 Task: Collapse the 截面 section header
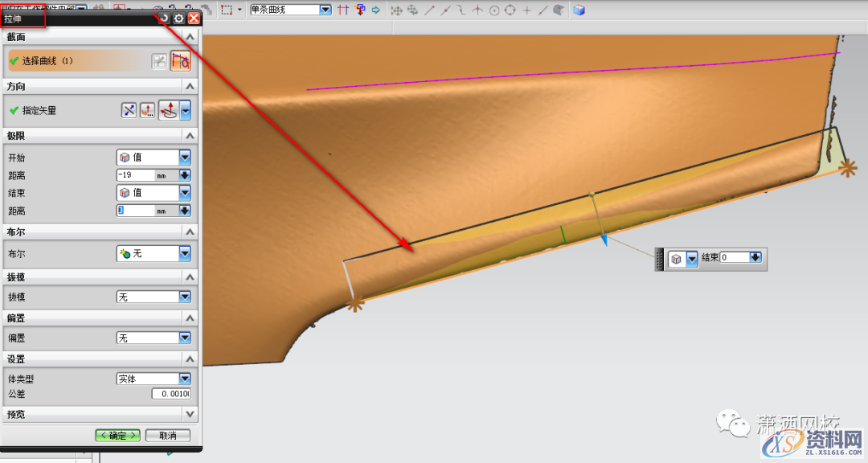[190, 37]
